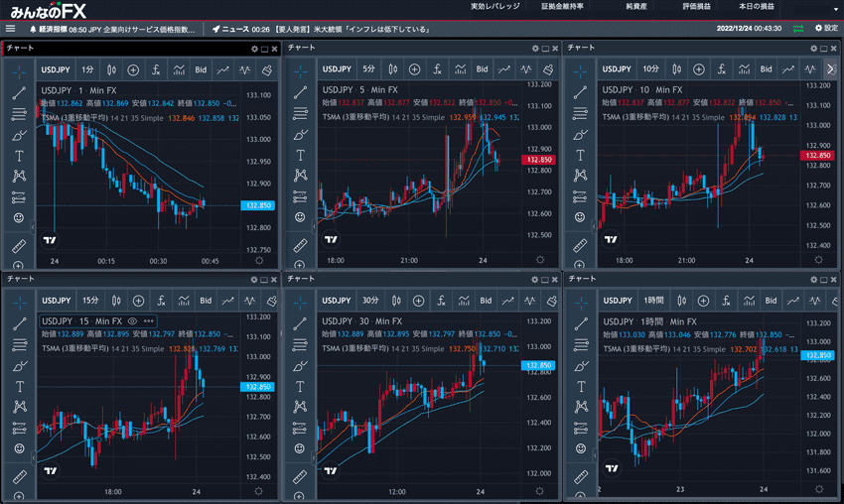844x504 pixels.
Task: Toggle Bid price in the 1分 chart
Action: click(x=201, y=69)
